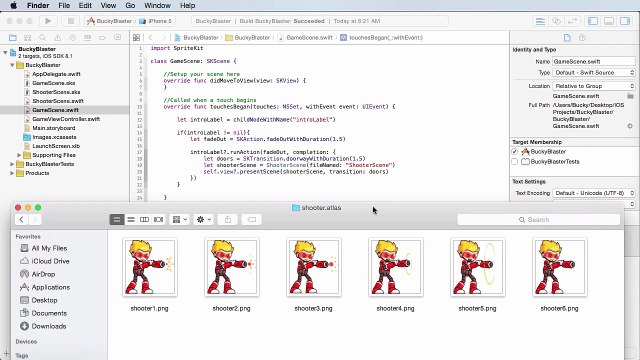This screenshot has width=640, height=360.
Task: Go forward in Xcode editor history
Action: 164,38
